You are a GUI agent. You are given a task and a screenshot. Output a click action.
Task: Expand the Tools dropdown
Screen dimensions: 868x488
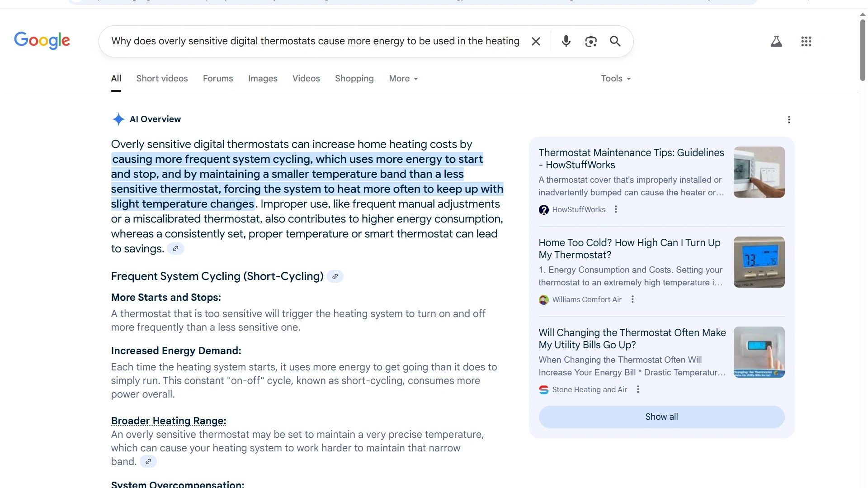tap(616, 79)
